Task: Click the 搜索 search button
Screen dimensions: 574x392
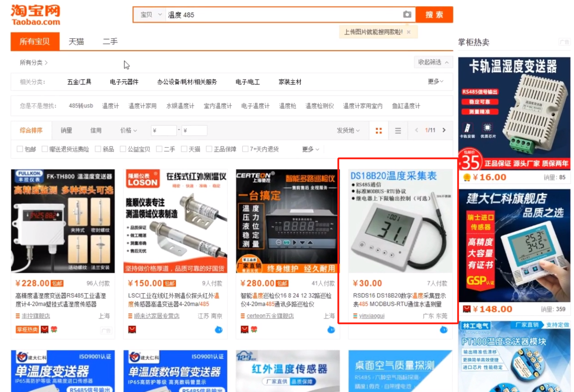Action: [x=434, y=15]
